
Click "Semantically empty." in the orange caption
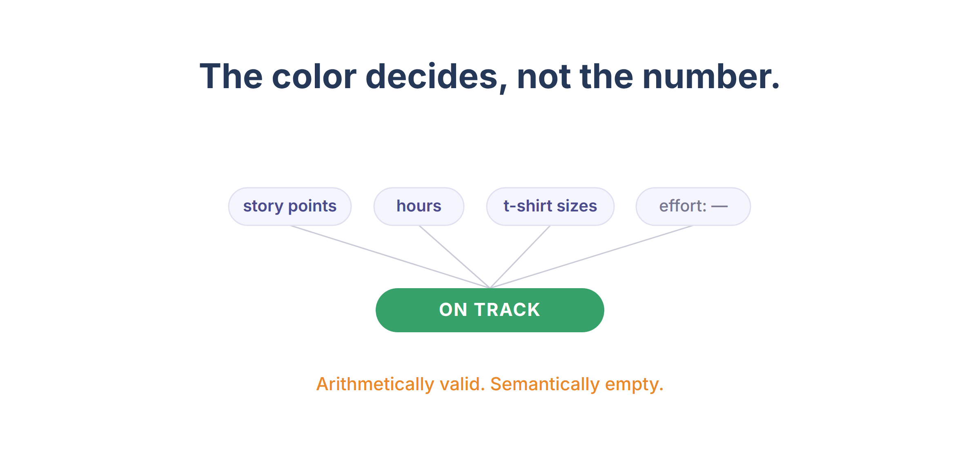pyautogui.click(x=577, y=385)
